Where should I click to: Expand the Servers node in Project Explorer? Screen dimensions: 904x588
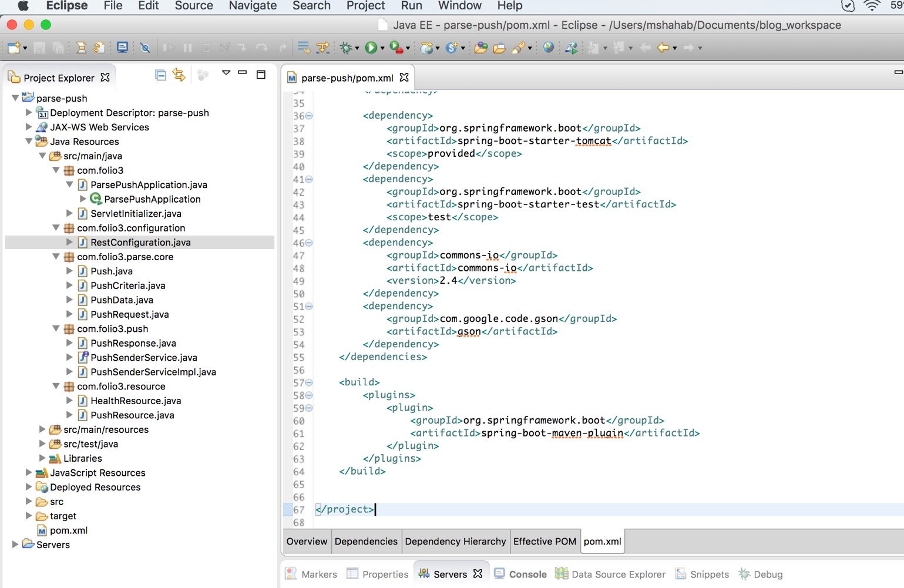coord(15,545)
